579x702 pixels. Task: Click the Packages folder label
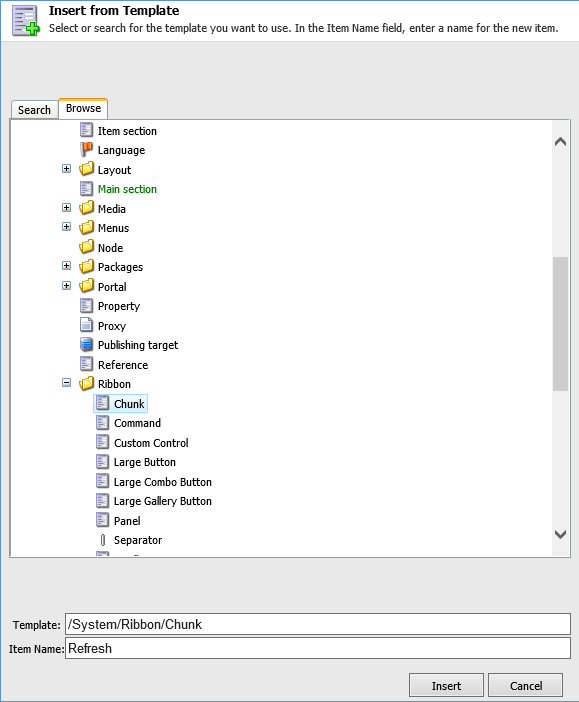(x=120, y=267)
